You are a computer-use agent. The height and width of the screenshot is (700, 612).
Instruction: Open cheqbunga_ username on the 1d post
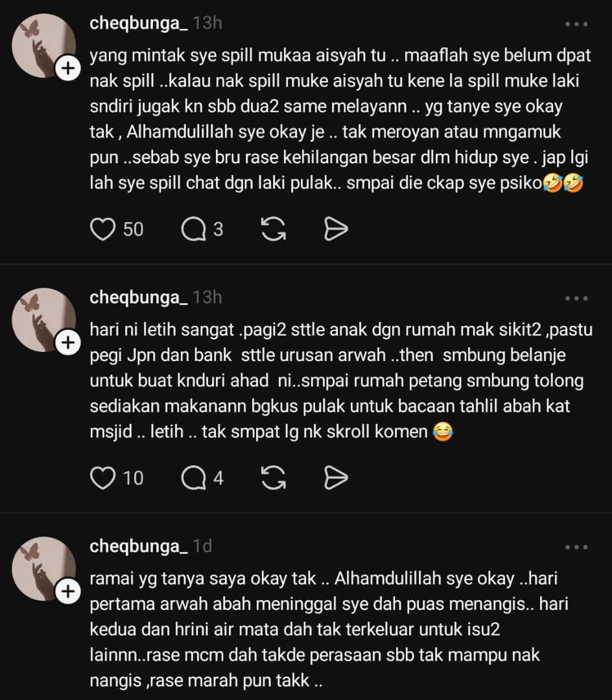tap(139, 546)
